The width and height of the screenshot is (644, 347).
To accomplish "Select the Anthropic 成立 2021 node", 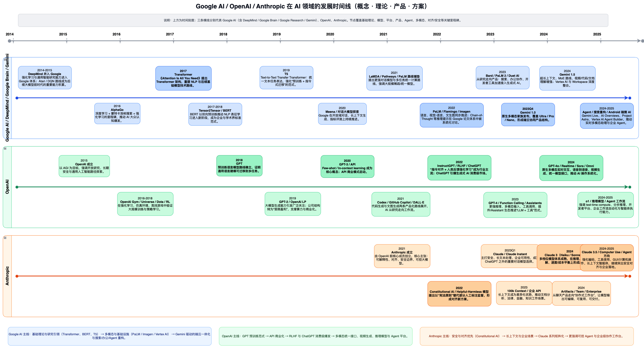I will coord(402,256).
